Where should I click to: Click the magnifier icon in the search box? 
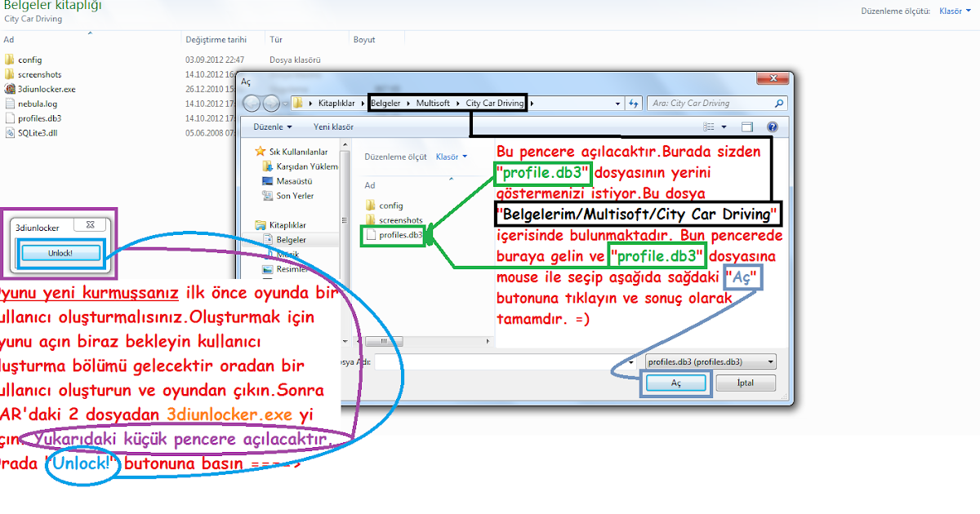(x=779, y=104)
